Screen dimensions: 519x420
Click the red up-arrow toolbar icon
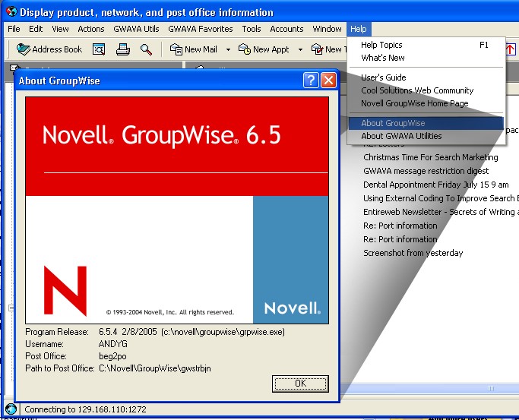511,49
